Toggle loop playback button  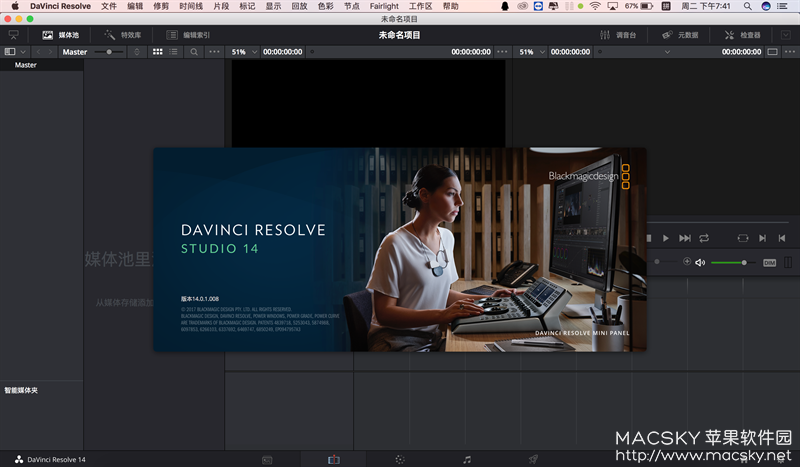coord(704,238)
